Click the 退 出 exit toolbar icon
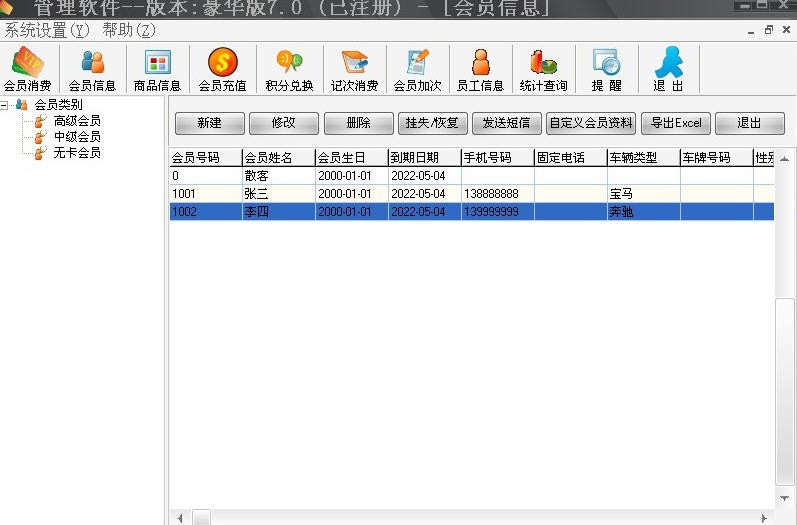 click(669, 62)
